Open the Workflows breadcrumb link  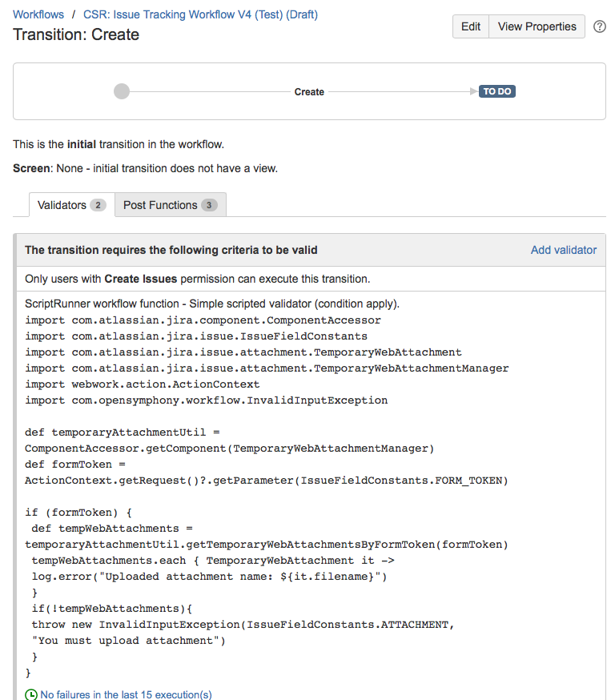[38, 14]
